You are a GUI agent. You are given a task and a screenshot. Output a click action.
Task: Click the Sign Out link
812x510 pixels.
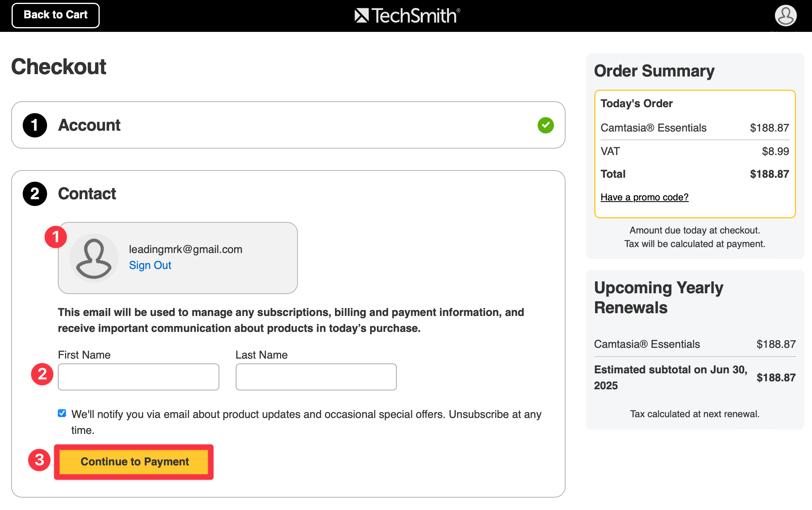150,265
